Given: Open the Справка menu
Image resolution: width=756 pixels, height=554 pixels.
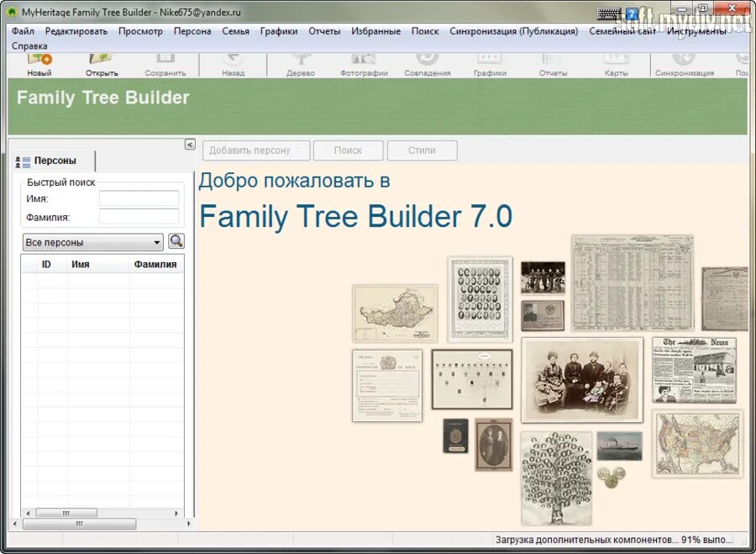Looking at the screenshot, I should tap(29, 46).
